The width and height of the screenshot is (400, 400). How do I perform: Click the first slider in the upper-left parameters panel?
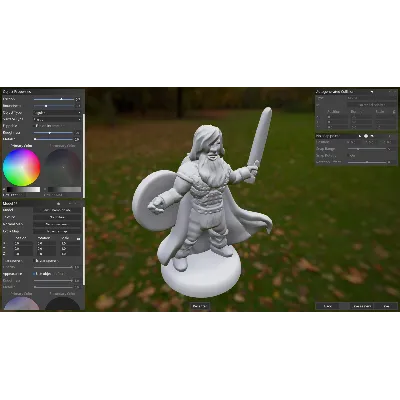click(54, 99)
